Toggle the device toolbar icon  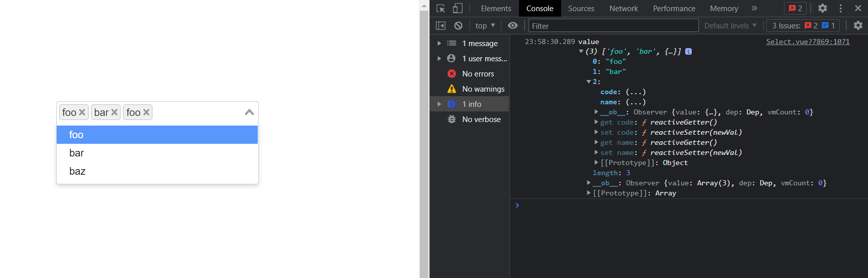[x=458, y=8]
